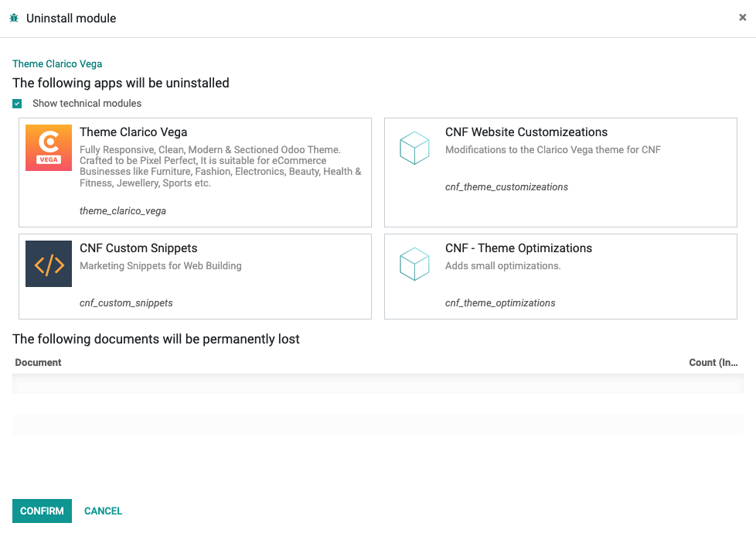Click the 'Fully Responsive, Clean, Modern' theme description

tap(220, 166)
